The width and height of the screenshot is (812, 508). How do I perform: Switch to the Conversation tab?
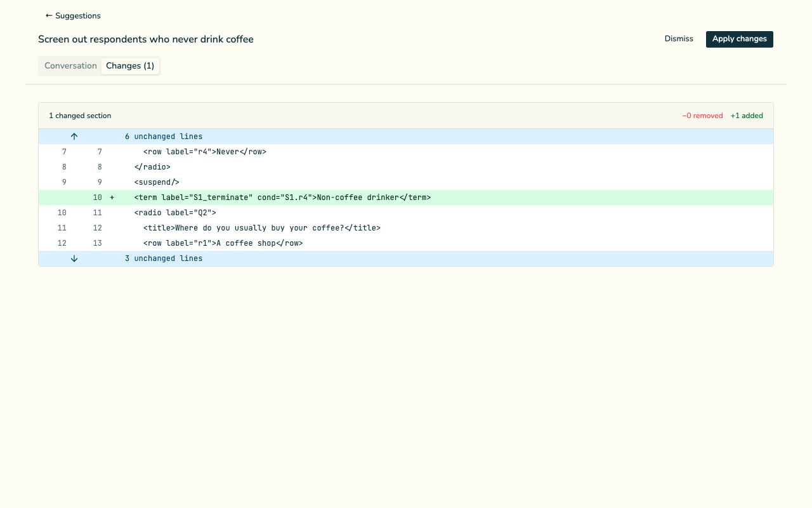point(70,66)
